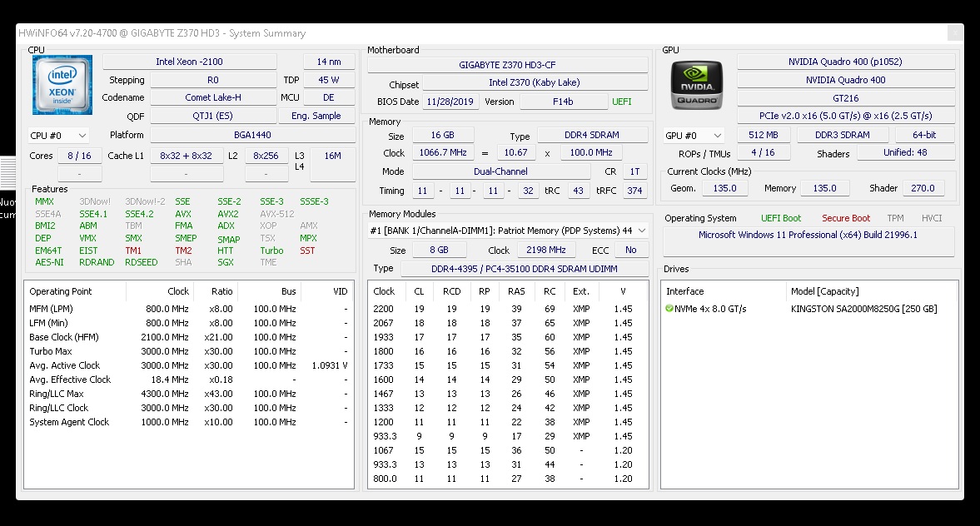Click the 'Turbo' feature flag
The width and height of the screenshot is (980, 526).
(x=272, y=251)
